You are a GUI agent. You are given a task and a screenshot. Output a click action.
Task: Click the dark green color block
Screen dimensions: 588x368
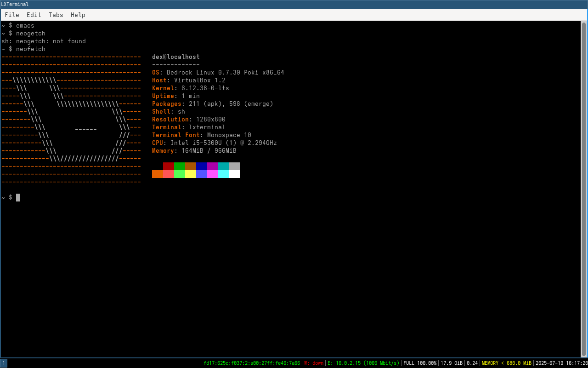point(180,166)
